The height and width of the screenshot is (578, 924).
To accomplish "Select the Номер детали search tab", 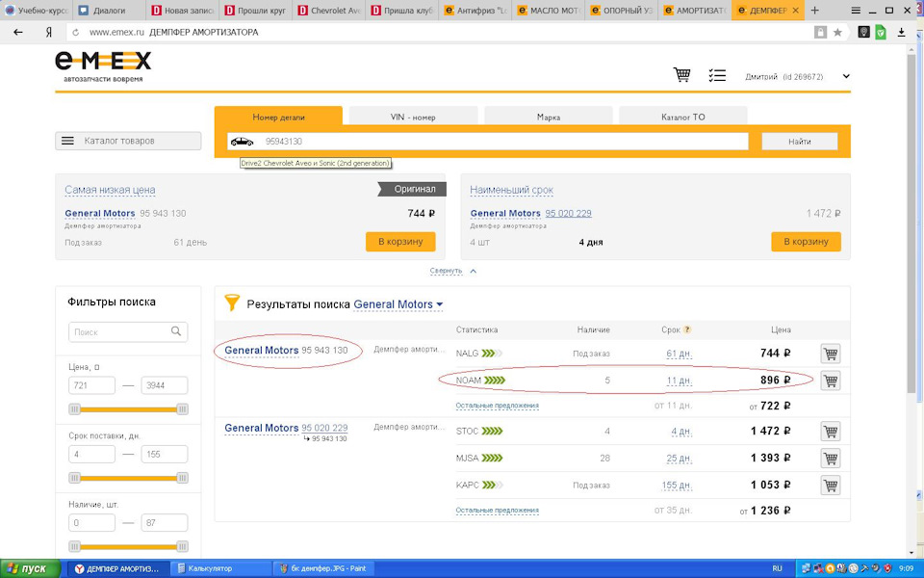I will (x=278, y=117).
